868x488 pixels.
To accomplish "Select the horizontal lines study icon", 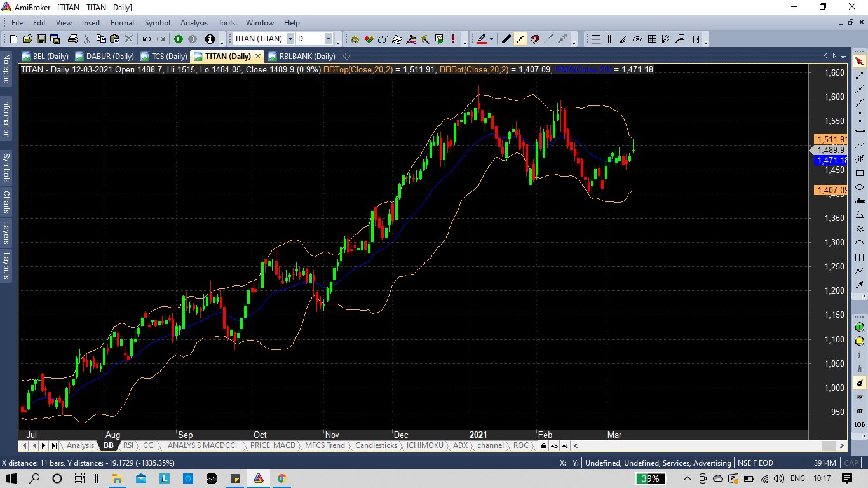I will pos(596,39).
